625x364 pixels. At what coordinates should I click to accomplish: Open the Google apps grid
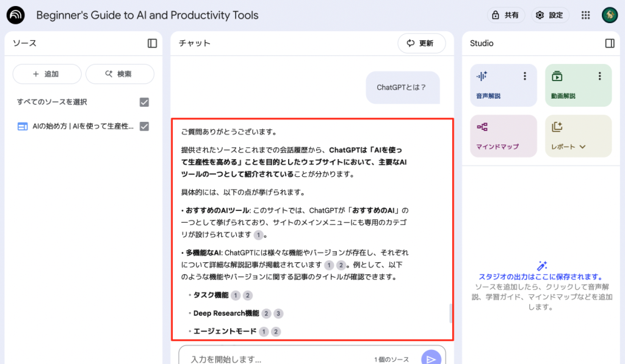tap(585, 15)
